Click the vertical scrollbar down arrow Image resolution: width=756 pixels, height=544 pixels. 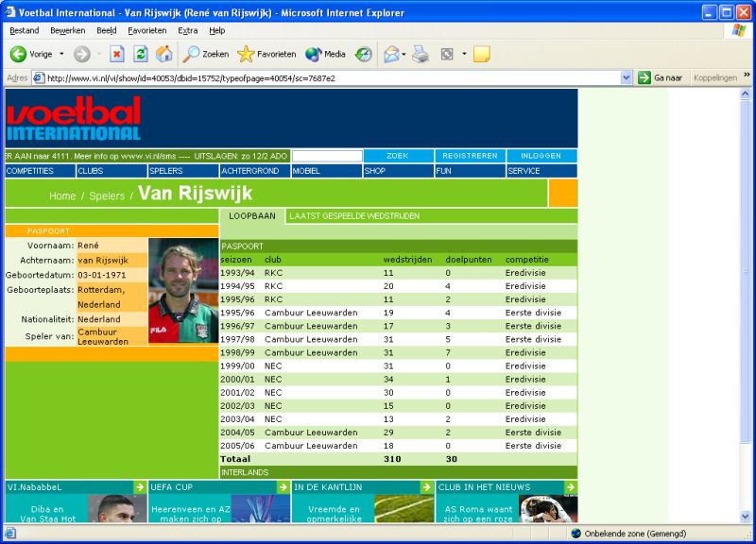coord(746,517)
